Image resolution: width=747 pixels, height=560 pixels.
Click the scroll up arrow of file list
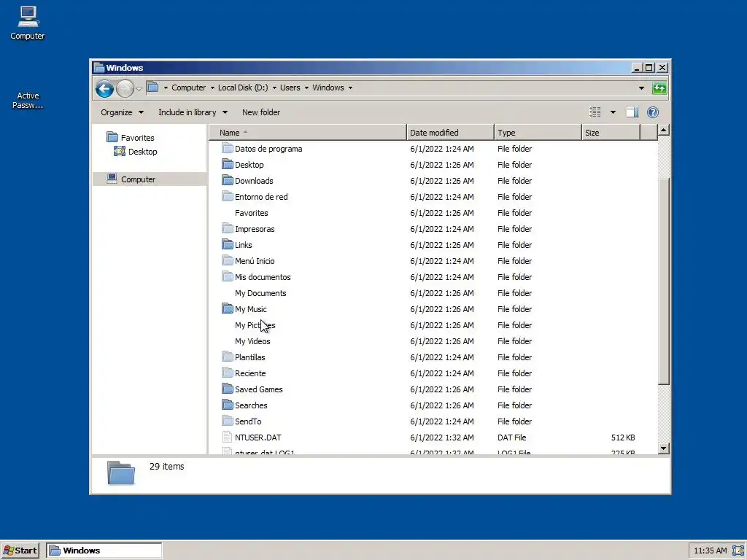pyautogui.click(x=664, y=130)
